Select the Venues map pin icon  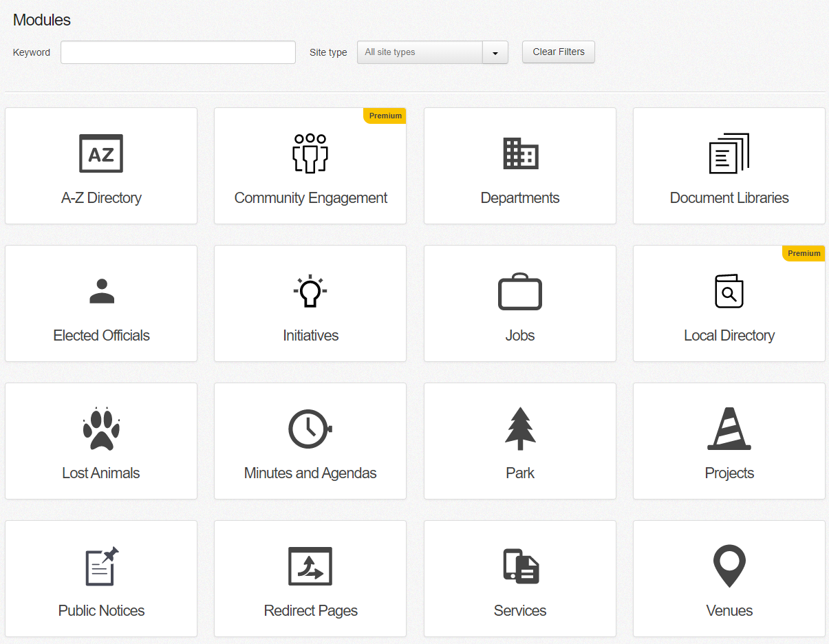(729, 566)
